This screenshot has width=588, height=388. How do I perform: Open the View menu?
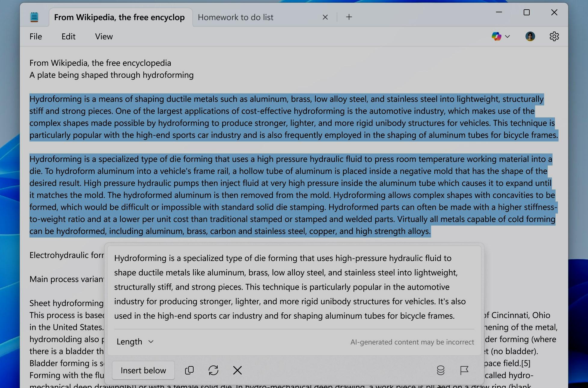(x=104, y=37)
